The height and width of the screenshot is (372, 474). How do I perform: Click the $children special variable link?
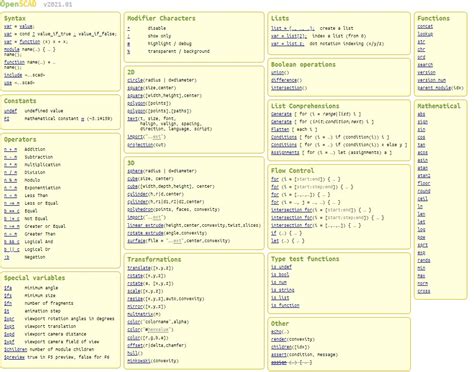click(x=15, y=349)
